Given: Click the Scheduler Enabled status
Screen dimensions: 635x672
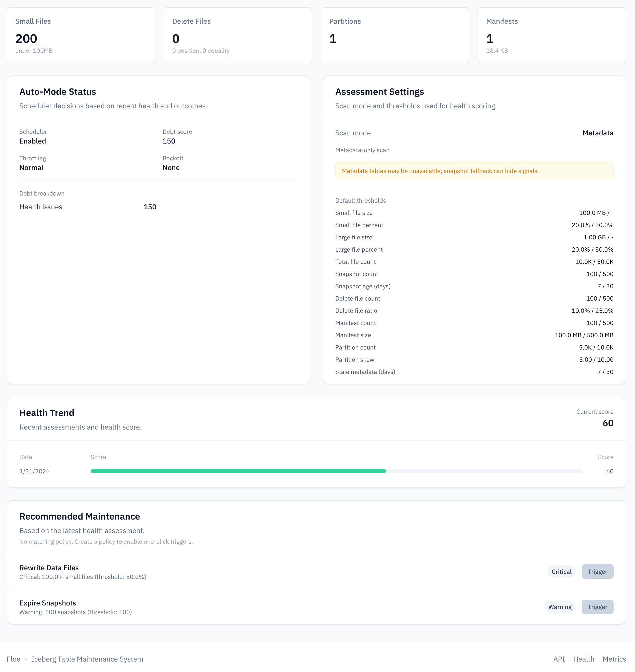Looking at the screenshot, I should click(x=33, y=141).
